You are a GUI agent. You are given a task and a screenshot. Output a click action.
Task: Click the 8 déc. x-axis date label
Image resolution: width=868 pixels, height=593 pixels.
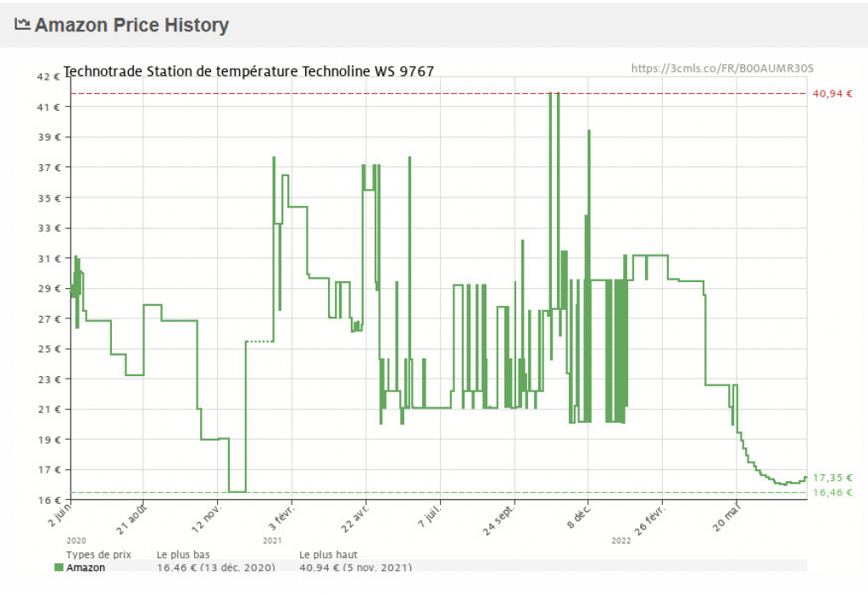pyautogui.click(x=579, y=516)
